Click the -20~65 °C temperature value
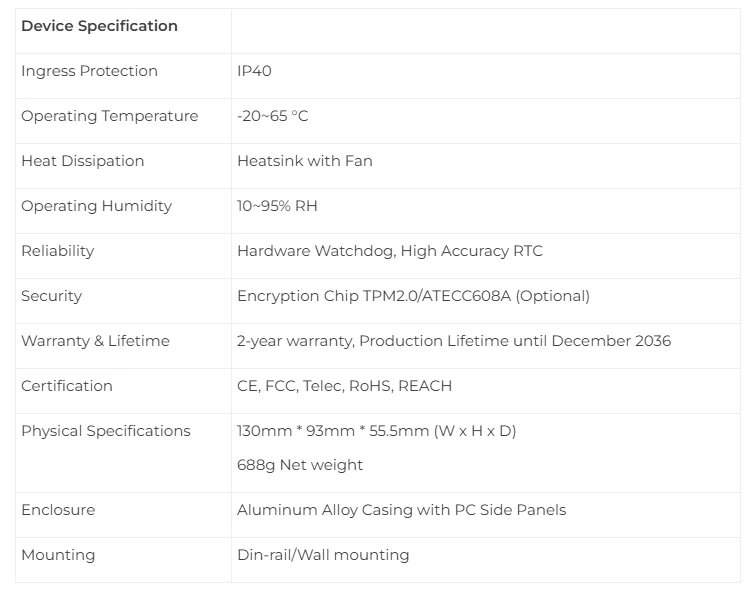756x600 pixels. click(272, 116)
